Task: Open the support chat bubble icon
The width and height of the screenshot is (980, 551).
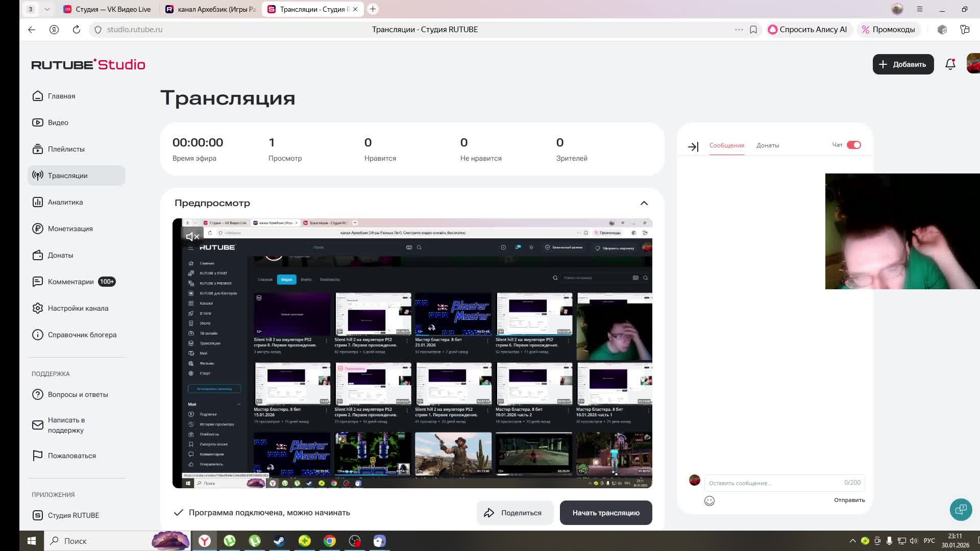Action: click(961, 509)
